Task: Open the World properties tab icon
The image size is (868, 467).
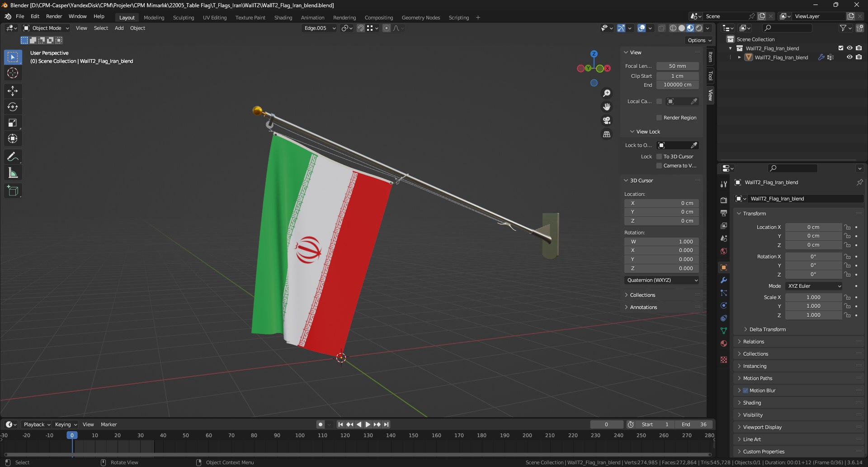Action: [x=724, y=251]
